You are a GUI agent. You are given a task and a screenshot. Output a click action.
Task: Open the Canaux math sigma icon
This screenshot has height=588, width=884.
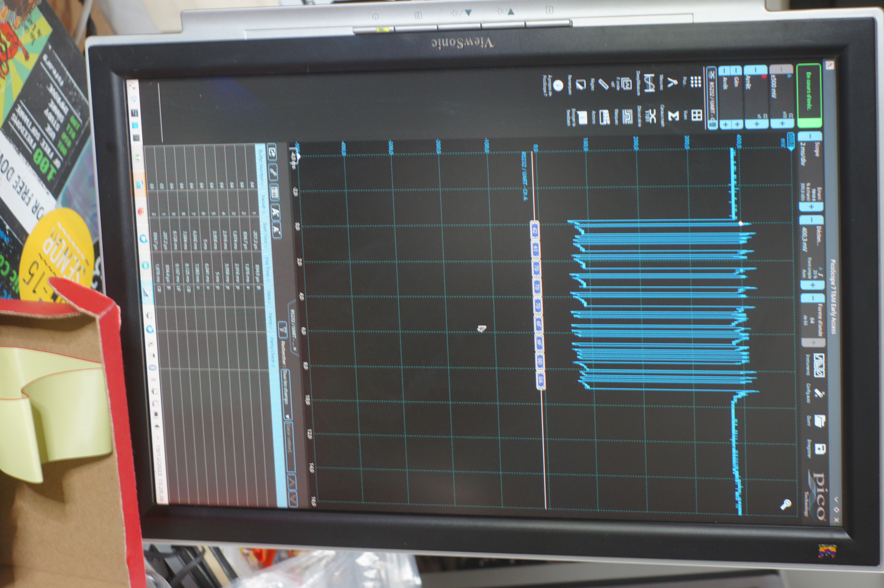674,116
